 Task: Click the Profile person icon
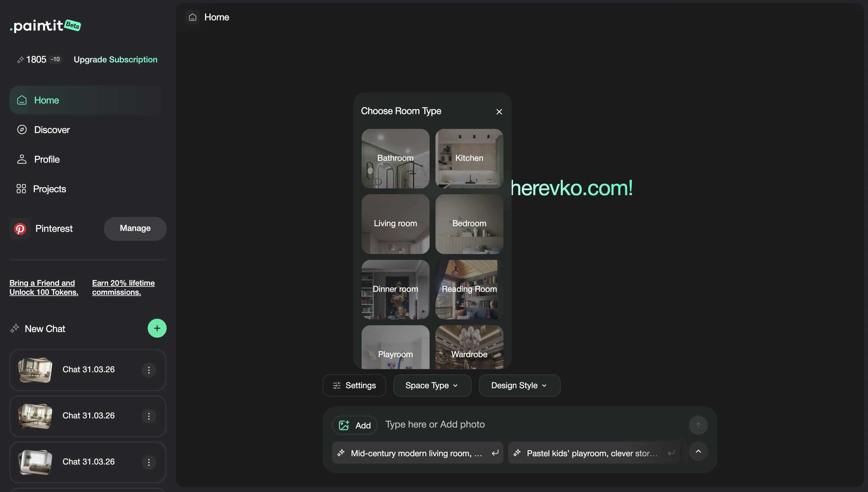(22, 159)
